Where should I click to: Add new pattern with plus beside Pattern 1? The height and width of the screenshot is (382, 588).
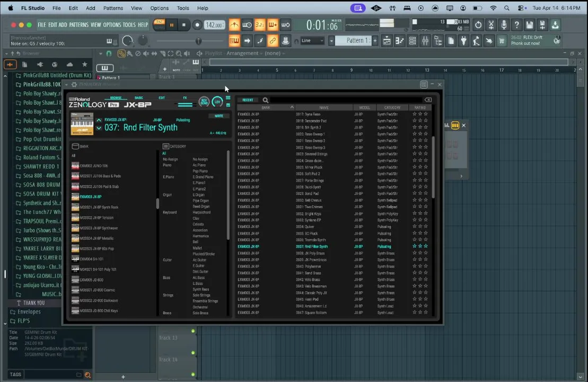point(375,40)
